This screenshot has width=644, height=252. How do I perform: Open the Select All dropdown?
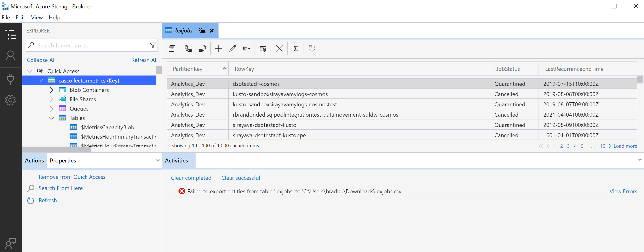[x=246, y=48]
